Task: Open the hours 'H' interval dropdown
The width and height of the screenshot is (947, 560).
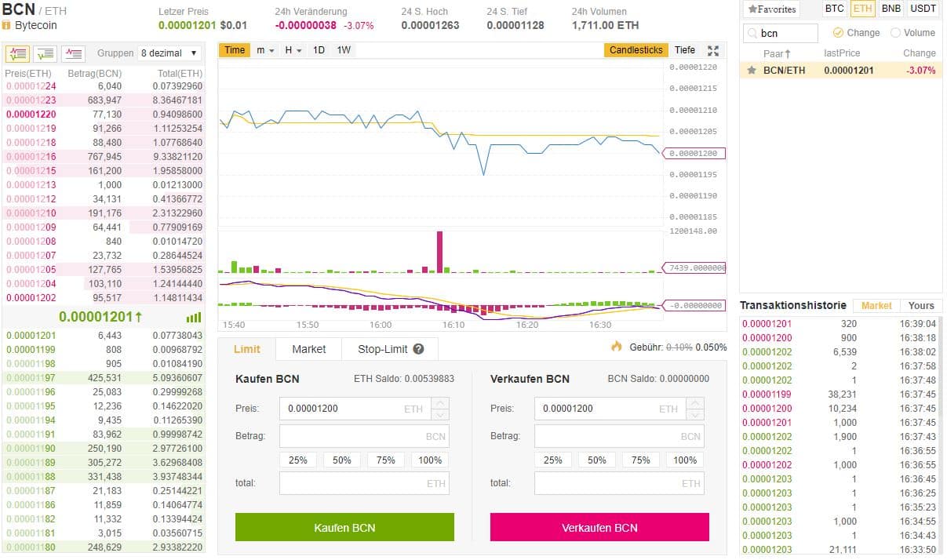Action: tap(293, 50)
